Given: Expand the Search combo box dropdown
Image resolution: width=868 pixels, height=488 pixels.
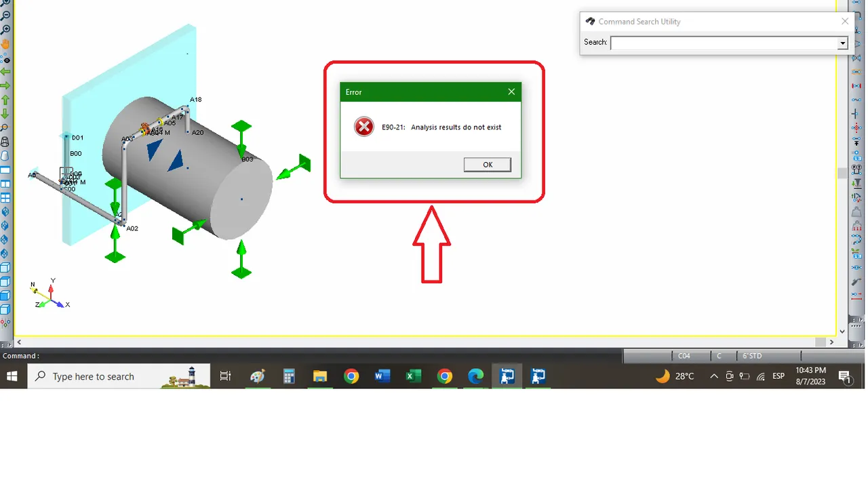Looking at the screenshot, I should tap(843, 43).
